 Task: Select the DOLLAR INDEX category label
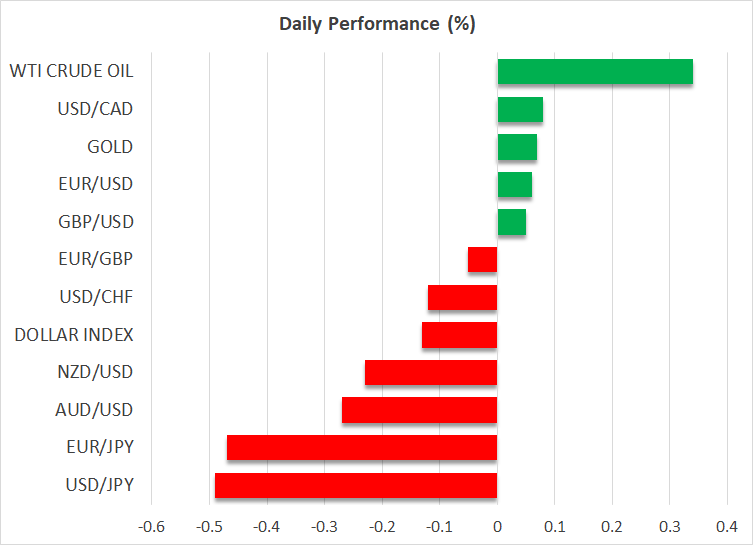[74, 335]
